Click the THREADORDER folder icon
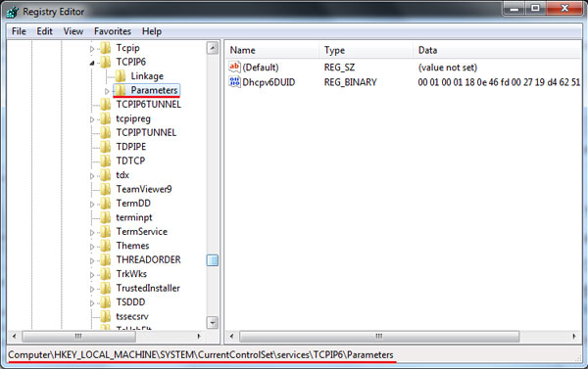The image size is (588, 369). (106, 259)
